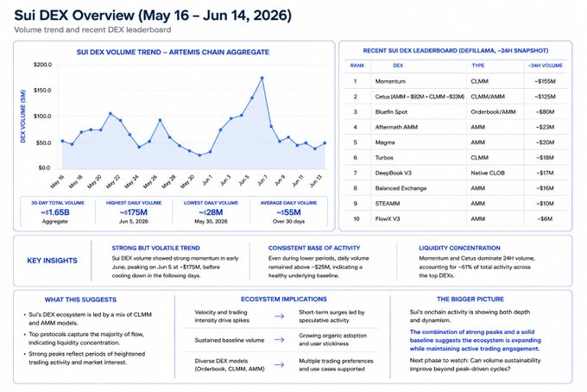Select the "Momentum" row name

(390, 81)
